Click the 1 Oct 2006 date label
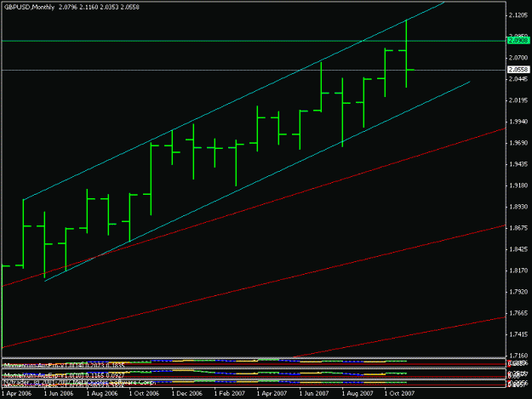The width and height of the screenshot is (532, 399). 144,394
